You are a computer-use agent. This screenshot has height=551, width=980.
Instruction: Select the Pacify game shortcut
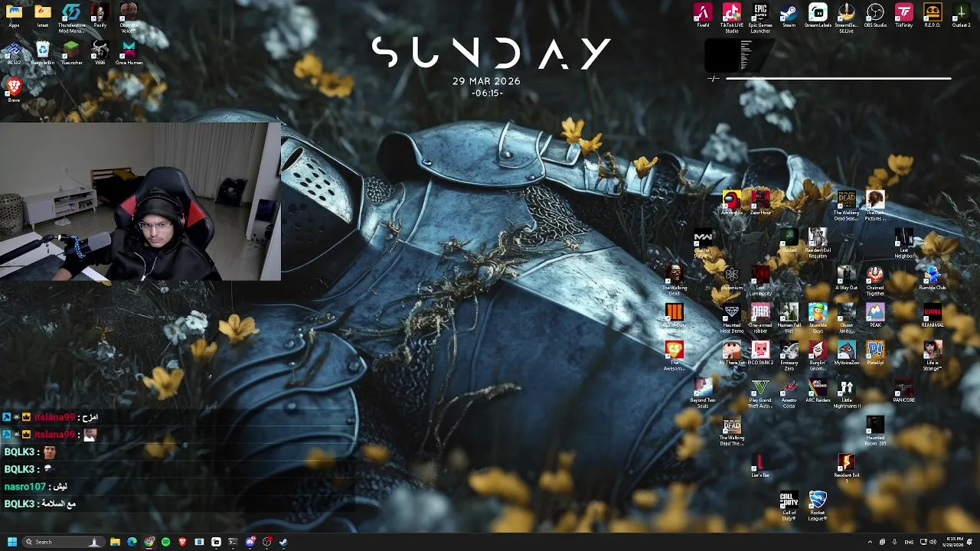coord(100,16)
